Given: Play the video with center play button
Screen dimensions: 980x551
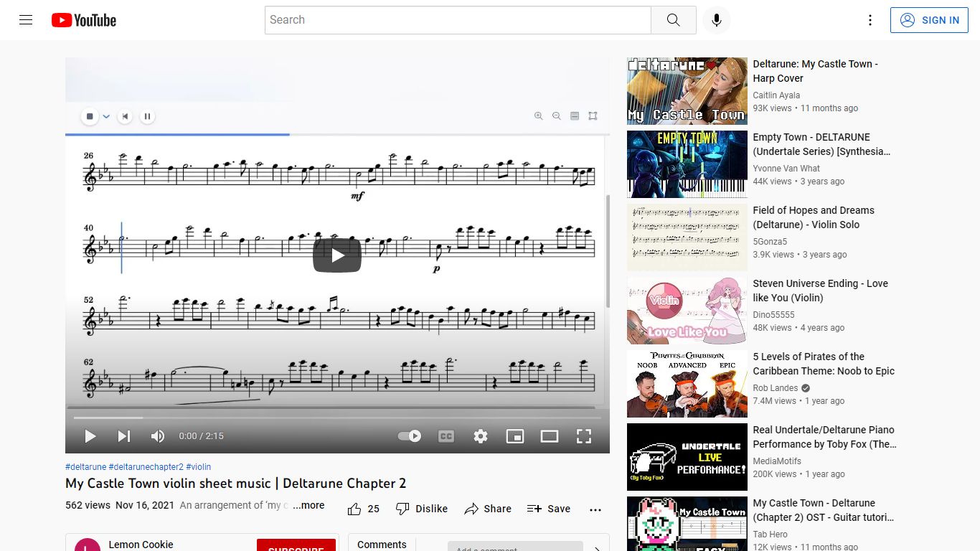Looking at the screenshot, I should (337, 255).
